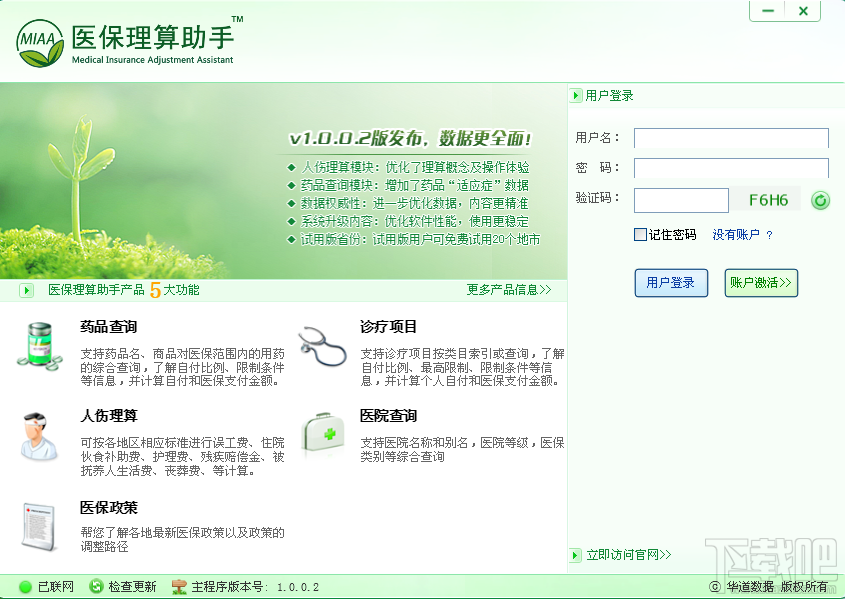Click the arrow next to 立即访问官网

point(576,555)
